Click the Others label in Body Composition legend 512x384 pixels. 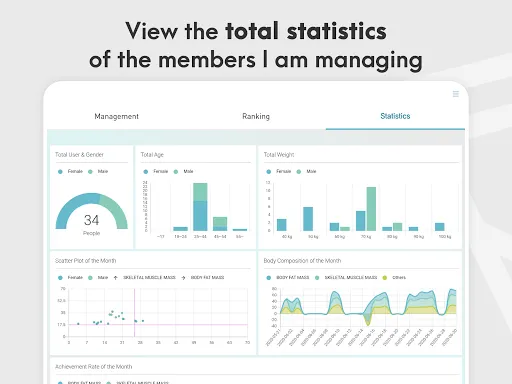pos(399,277)
